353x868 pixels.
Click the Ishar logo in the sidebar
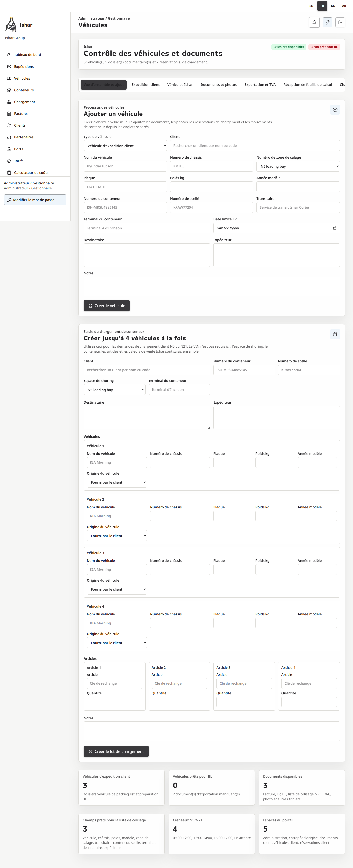pyautogui.click(x=11, y=25)
